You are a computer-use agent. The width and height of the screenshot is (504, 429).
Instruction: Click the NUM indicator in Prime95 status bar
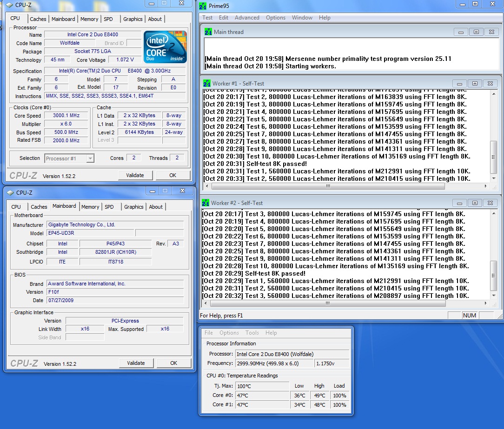click(x=469, y=316)
